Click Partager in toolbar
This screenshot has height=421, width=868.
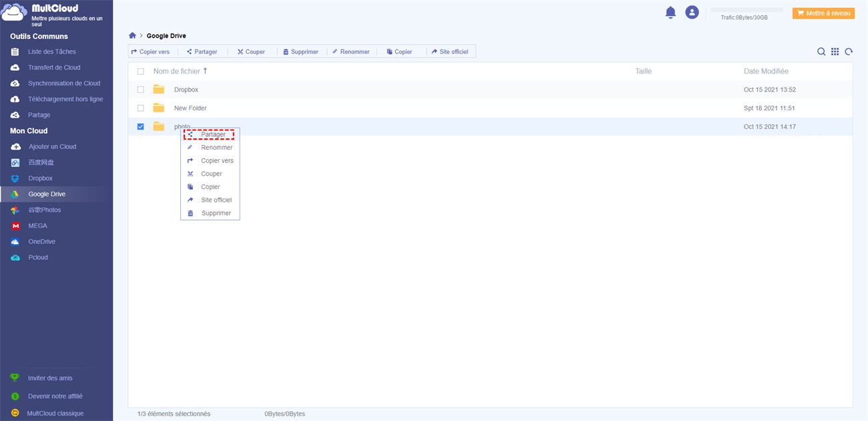tap(202, 51)
